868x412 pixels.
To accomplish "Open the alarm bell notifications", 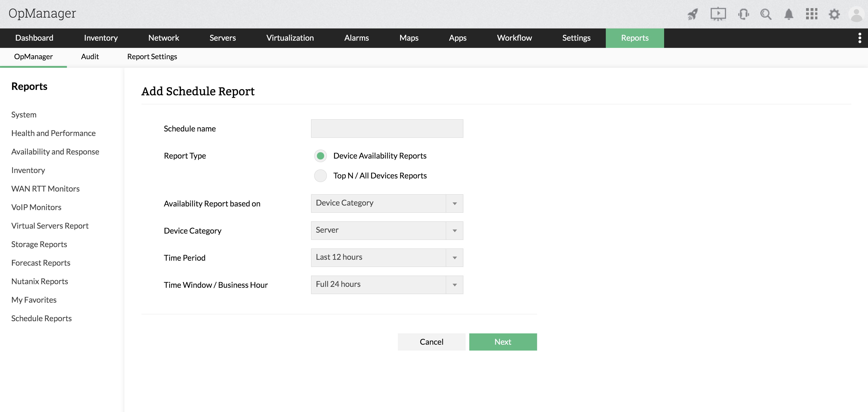I will coord(788,14).
